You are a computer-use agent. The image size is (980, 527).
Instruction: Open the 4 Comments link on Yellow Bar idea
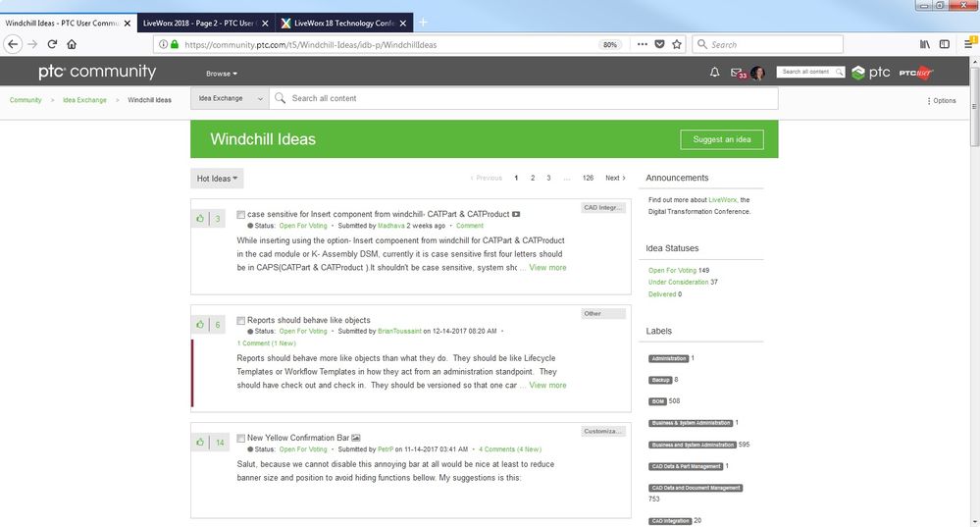[510, 449]
